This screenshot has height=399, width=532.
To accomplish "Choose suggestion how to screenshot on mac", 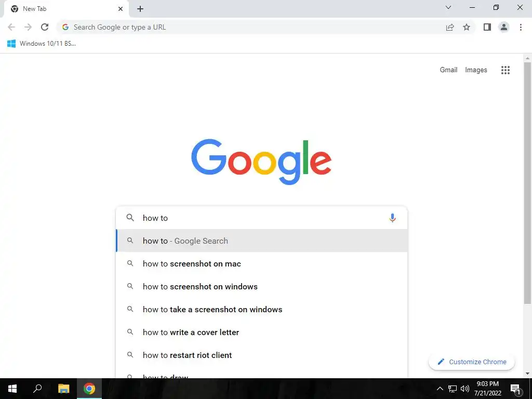I will [x=262, y=263].
